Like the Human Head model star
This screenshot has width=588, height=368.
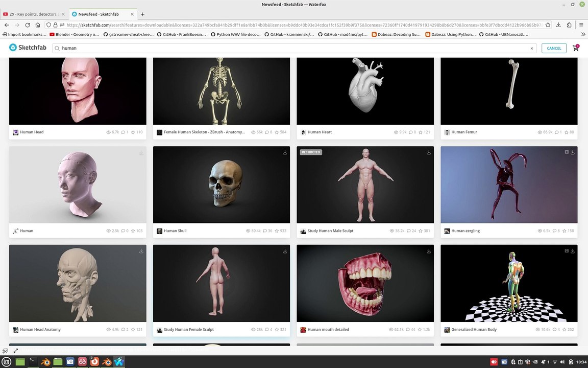pyautogui.click(x=133, y=132)
